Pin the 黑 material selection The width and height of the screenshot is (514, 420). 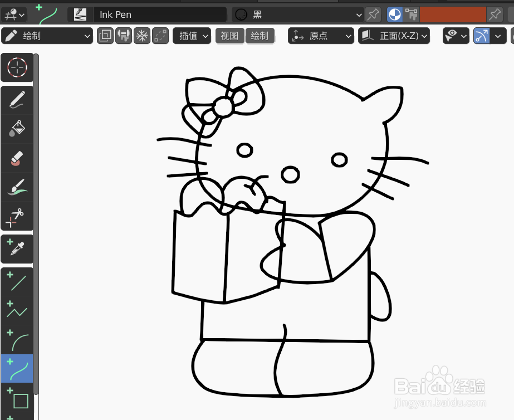point(373,14)
